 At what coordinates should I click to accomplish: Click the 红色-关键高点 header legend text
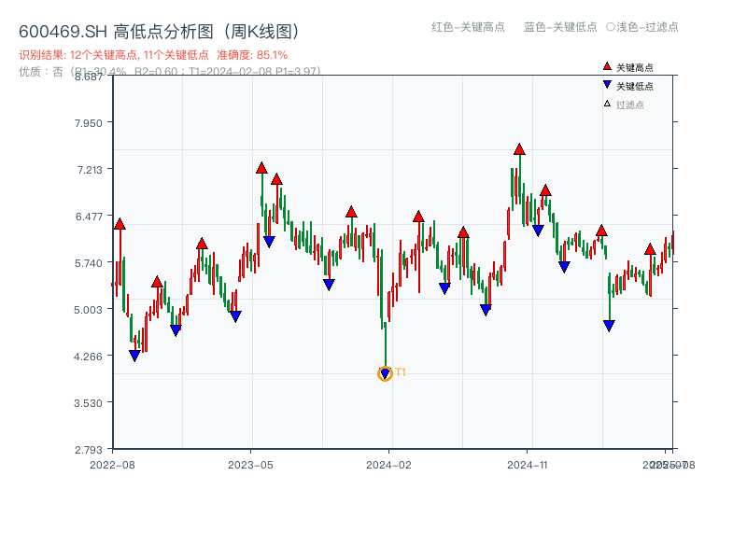(468, 27)
